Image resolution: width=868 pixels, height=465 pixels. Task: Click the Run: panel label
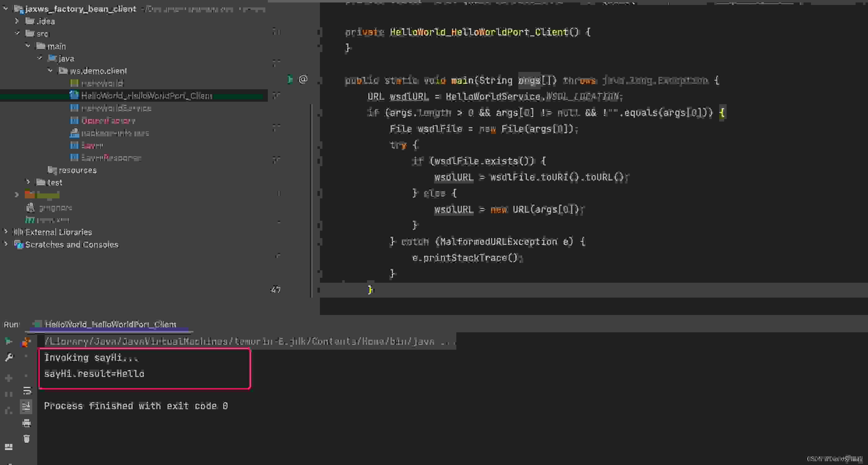pyautogui.click(x=11, y=324)
